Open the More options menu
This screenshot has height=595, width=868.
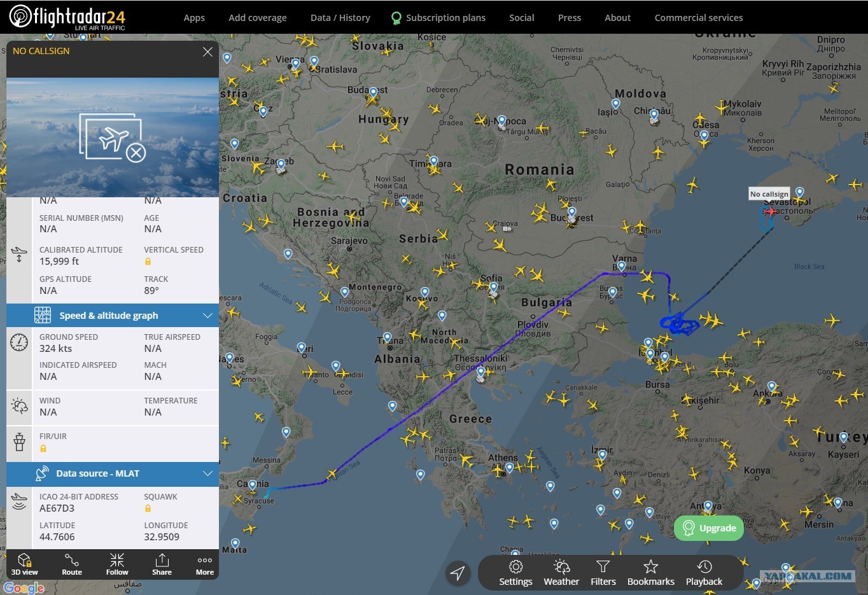[x=205, y=564]
